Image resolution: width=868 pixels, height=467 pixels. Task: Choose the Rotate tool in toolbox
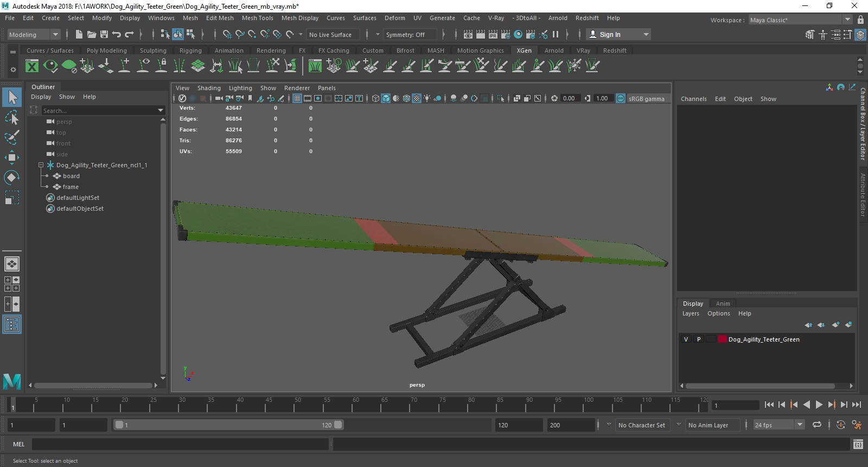click(12, 178)
